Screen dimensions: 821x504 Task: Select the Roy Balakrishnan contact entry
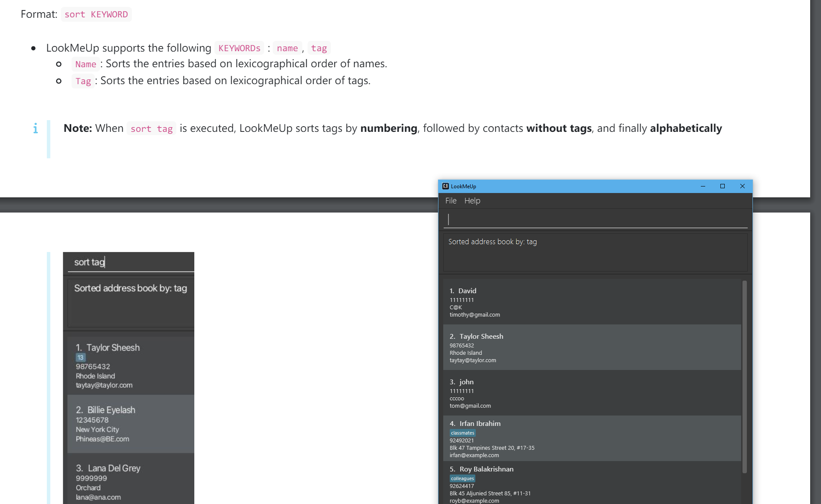(x=592, y=483)
